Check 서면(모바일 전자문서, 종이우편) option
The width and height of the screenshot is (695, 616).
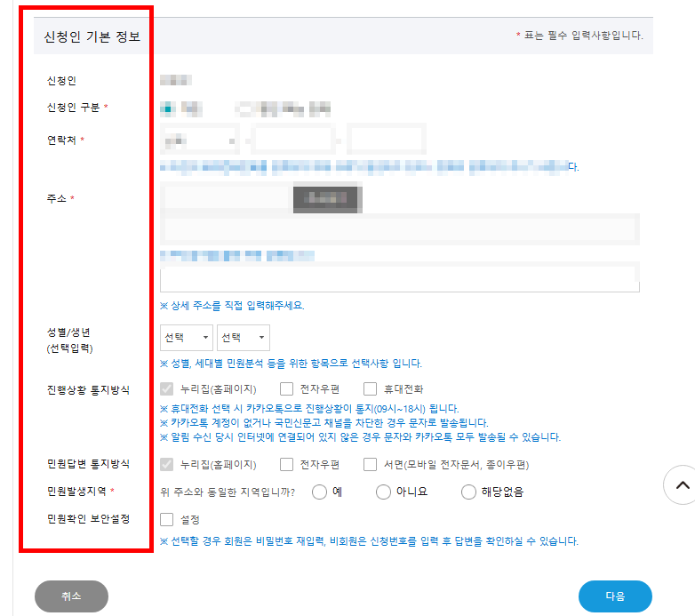click(370, 464)
